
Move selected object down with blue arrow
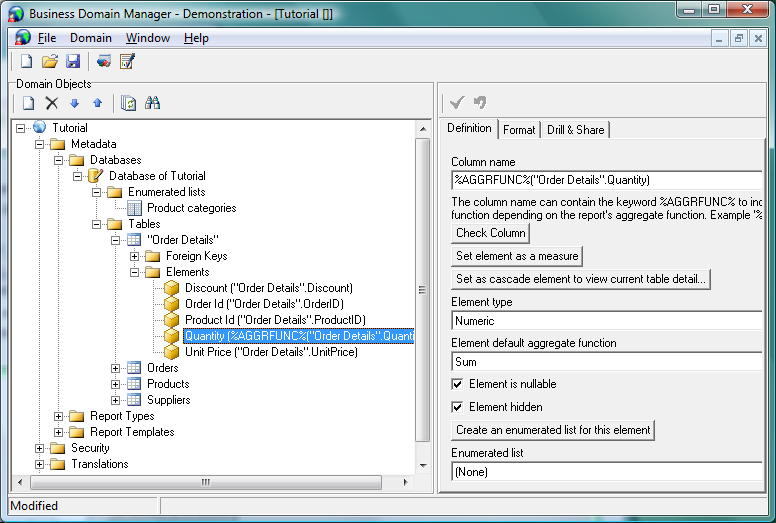click(x=75, y=103)
